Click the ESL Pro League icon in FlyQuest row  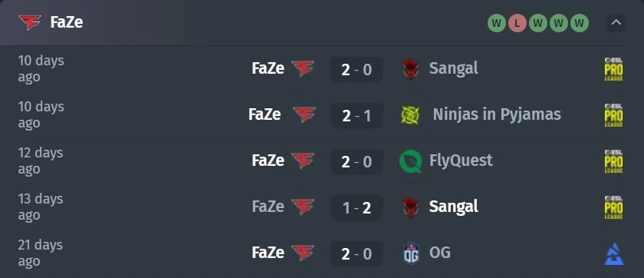click(613, 161)
